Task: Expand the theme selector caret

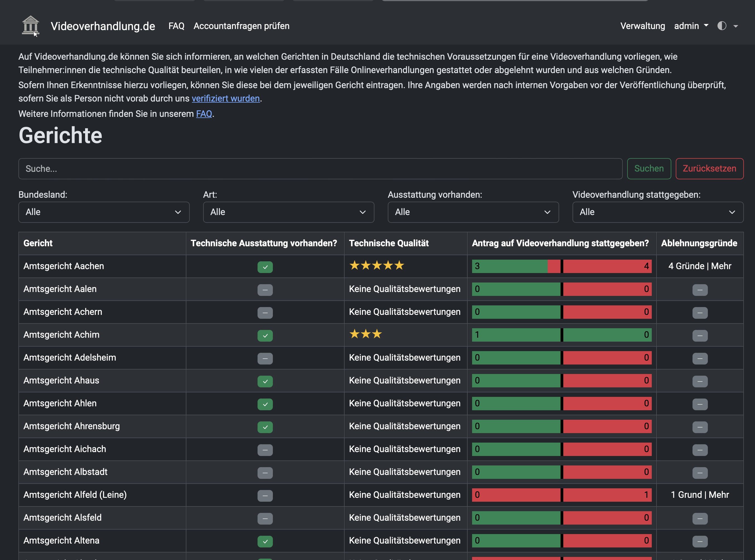Action: [736, 26]
